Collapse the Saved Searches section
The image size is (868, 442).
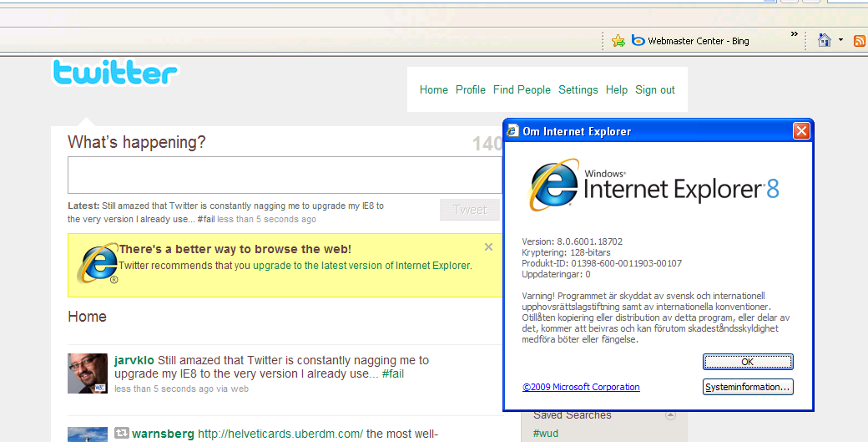(670, 415)
